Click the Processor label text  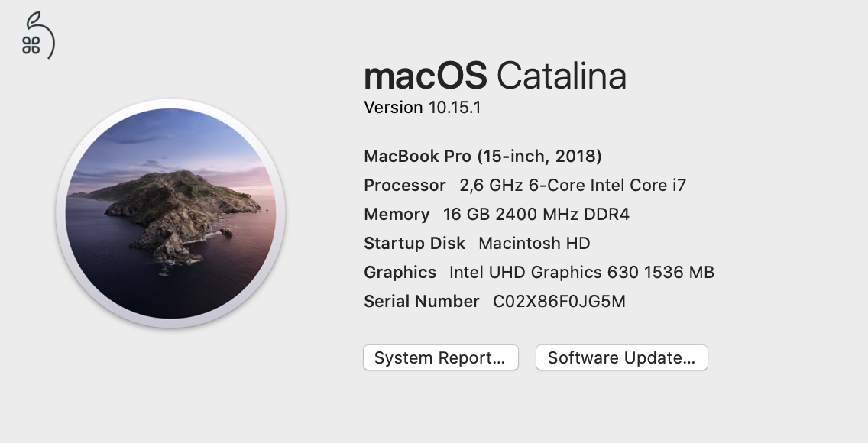[x=405, y=185]
